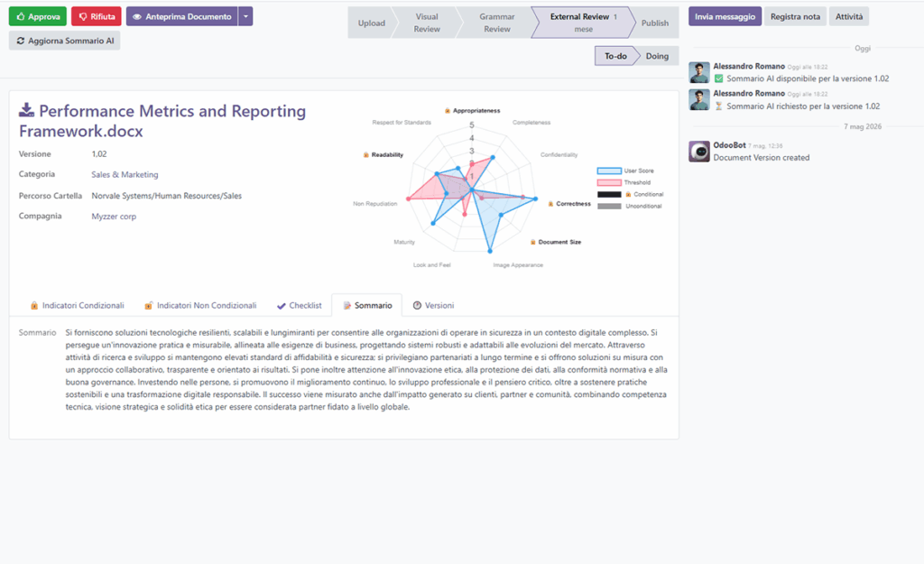Click Alessandro Romano's avatar on 'Sommario AI richiesto' message
The image size is (924, 564).
click(x=699, y=99)
